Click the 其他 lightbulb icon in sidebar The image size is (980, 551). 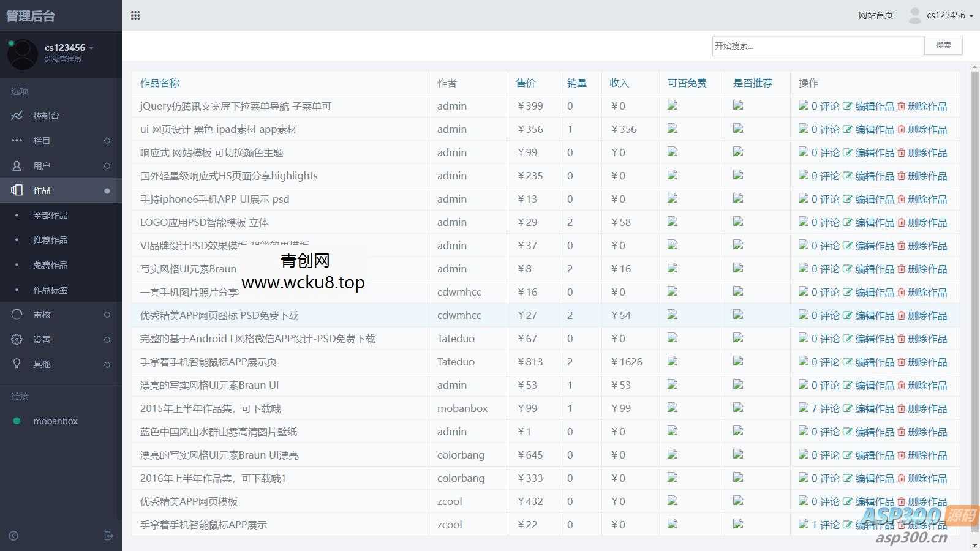pyautogui.click(x=17, y=364)
